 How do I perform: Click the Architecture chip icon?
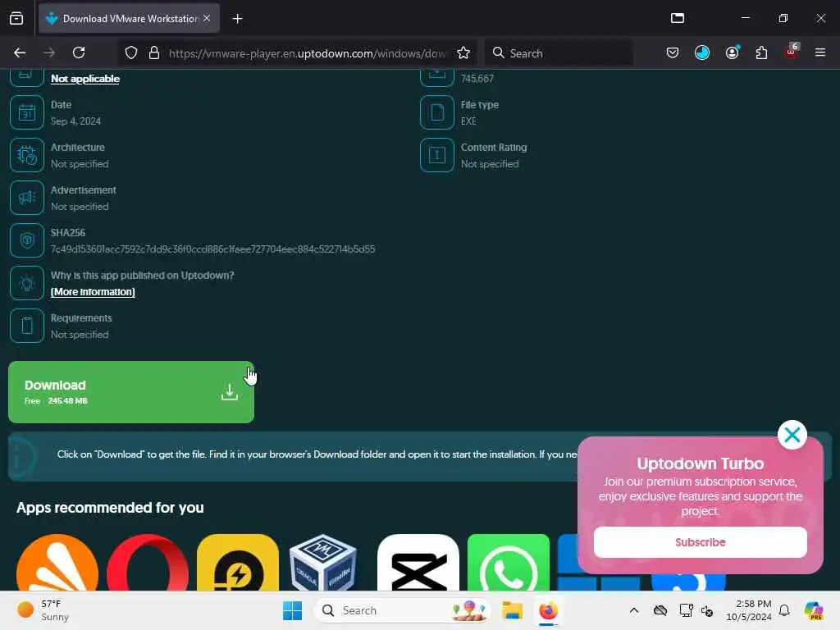[27, 155]
